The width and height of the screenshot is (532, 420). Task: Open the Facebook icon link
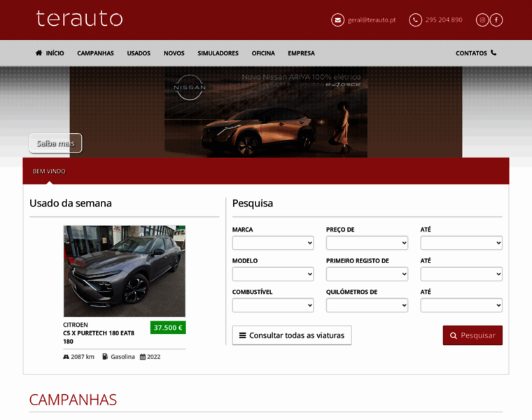pyautogui.click(x=496, y=20)
